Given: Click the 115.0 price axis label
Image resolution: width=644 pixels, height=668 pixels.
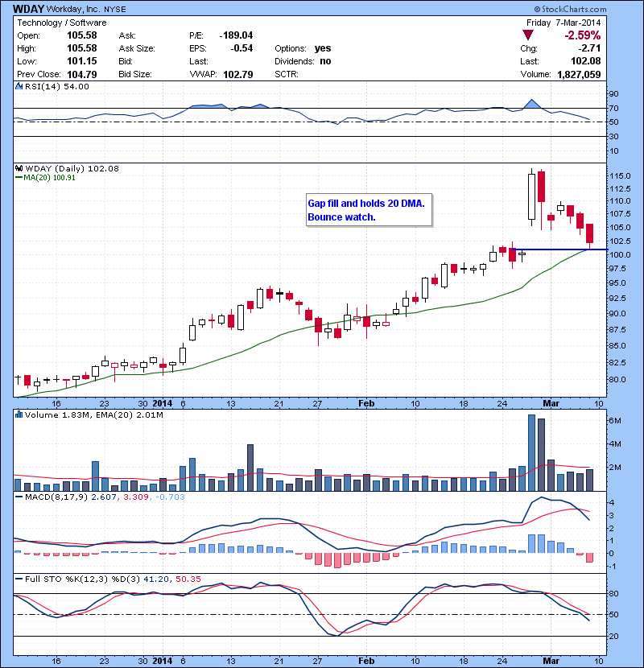Looking at the screenshot, I should pos(620,175).
